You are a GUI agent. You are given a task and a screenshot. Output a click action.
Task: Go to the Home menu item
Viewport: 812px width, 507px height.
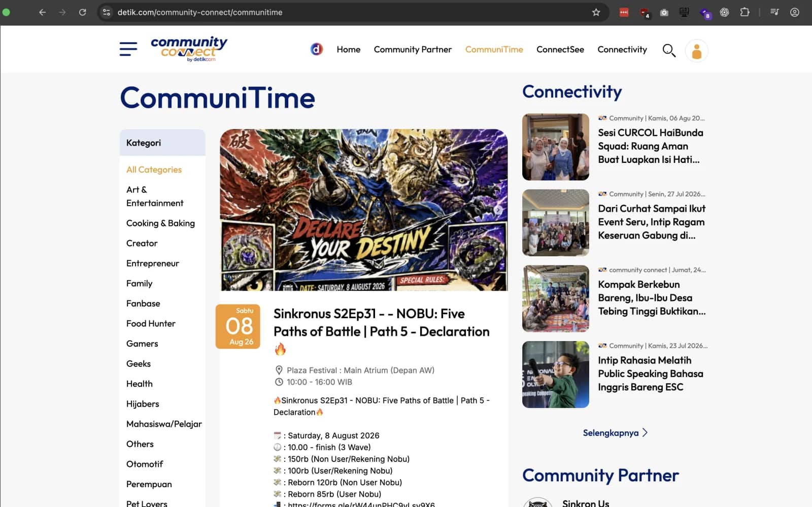[349, 49]
